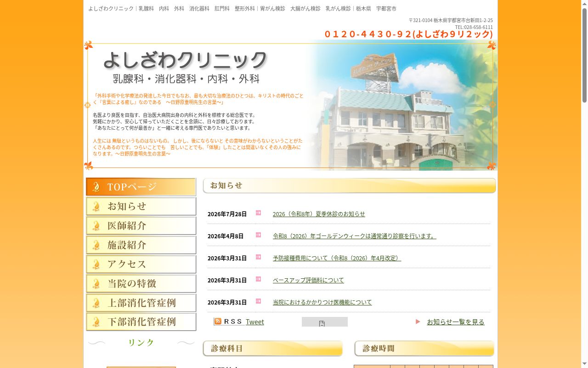Click the arrow icon beside 2026年4月8日
588x368 pixels.
click(x=258, y=235)
